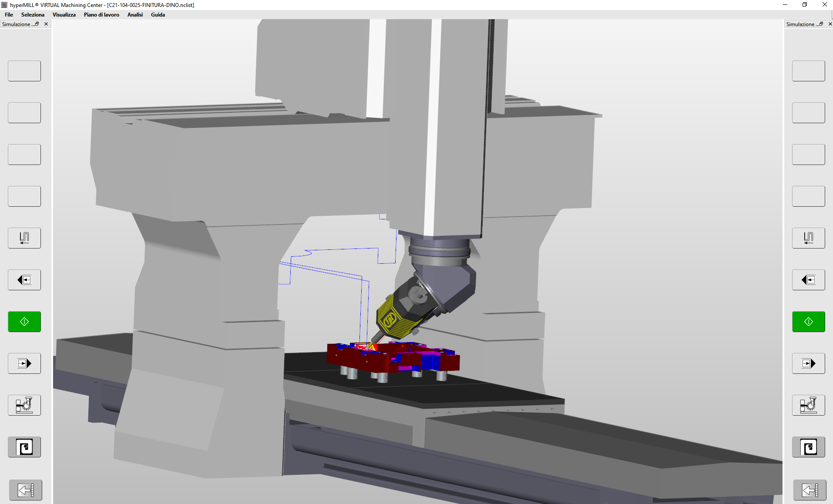Image resolution: width=833 pixels, height=504 pixels.
Task: Click the toolpath retract icon in left panel
Action: click(24, 238)
